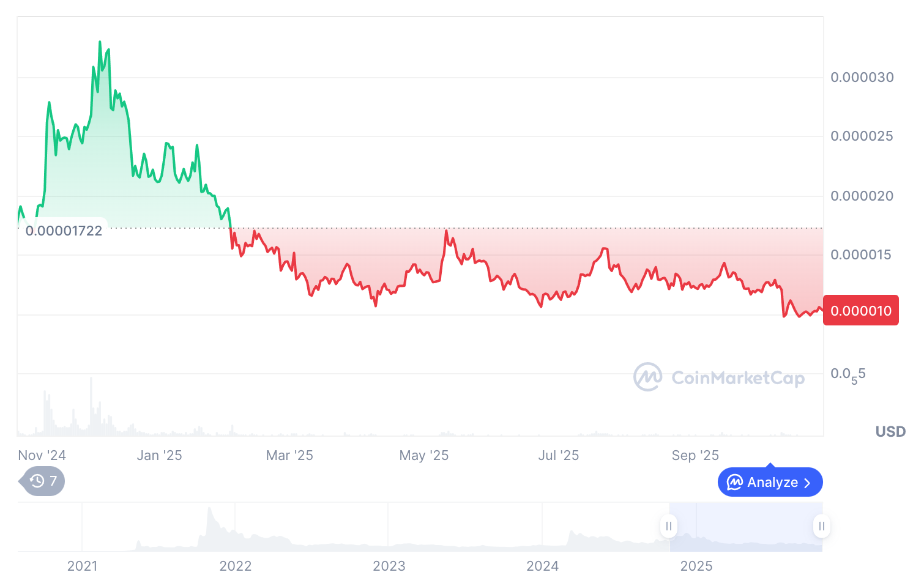
Task: Click the 0.000030 price axis label
Action: coord(862,77)
